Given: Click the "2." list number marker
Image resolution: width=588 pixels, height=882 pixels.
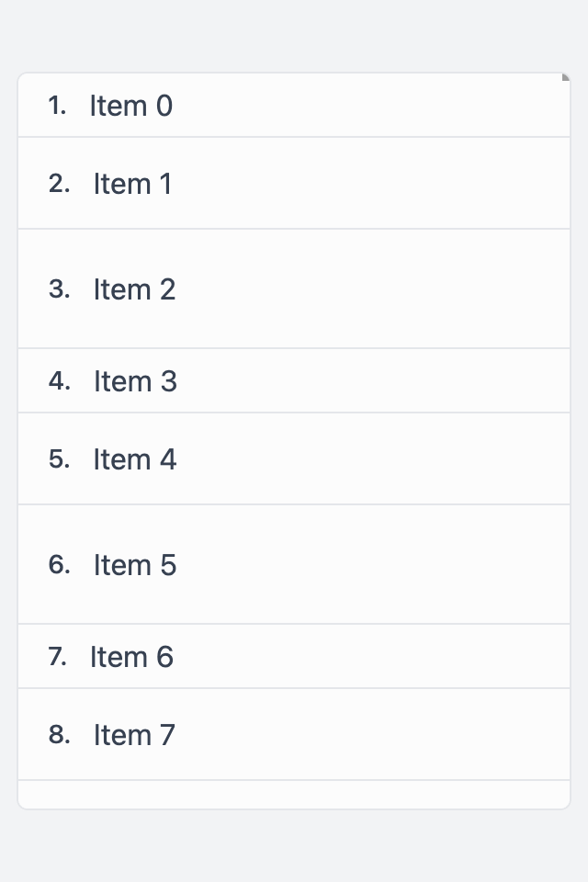Looking at the screenshot, I should (59, 184).
